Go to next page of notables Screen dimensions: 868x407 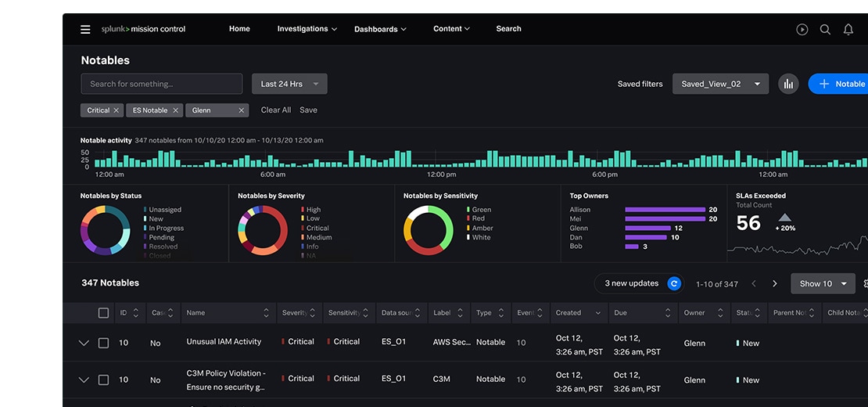point(775,283)
